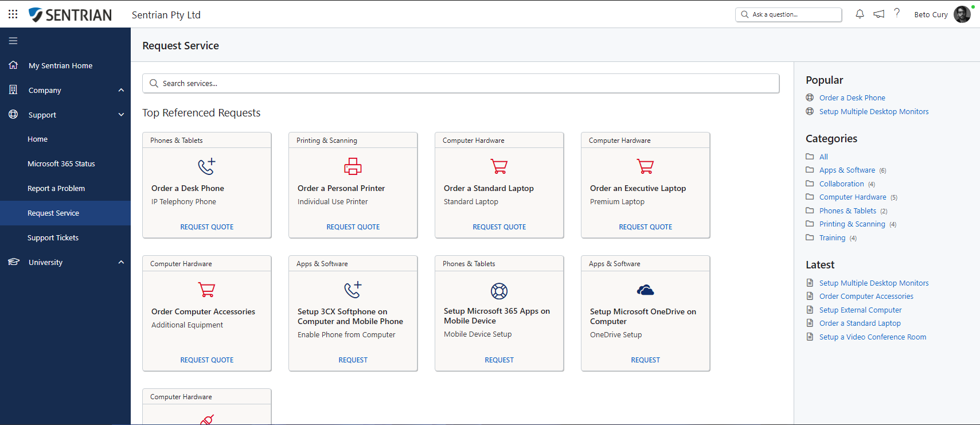Click printer icon on Order a Personal Printer card
Viewport: 980px width, 425px height.
tap(353, 166)
